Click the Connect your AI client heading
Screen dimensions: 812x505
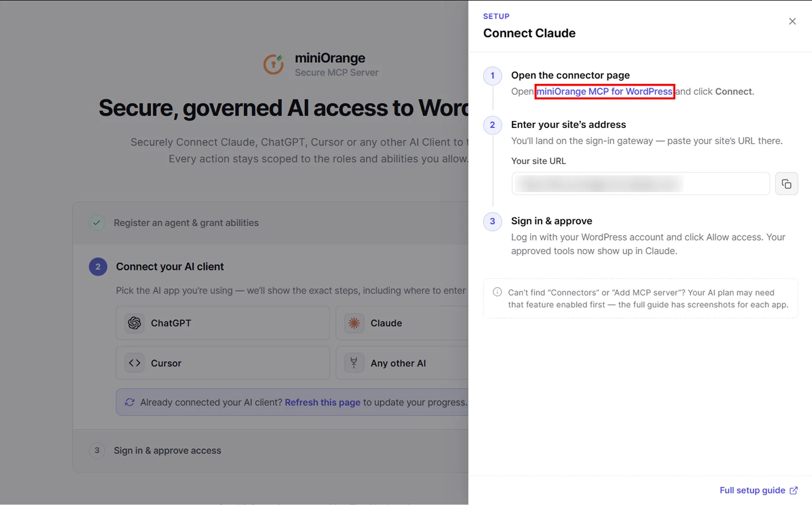click(x=170, y=266)
